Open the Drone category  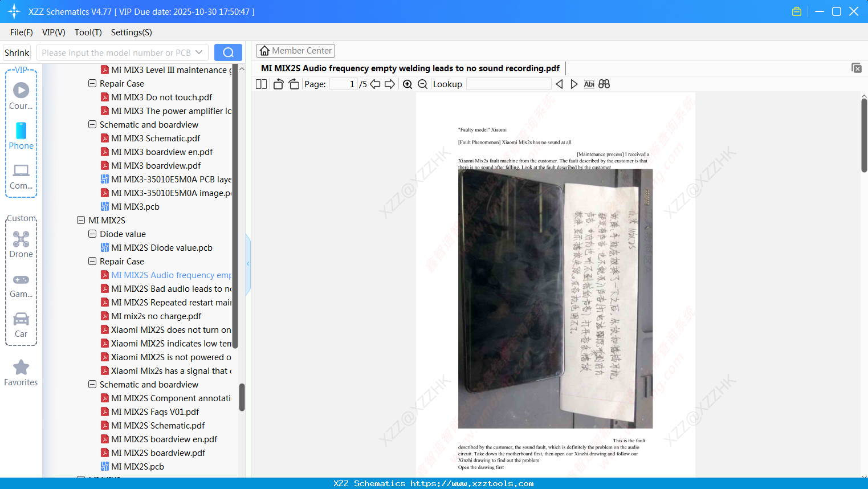(21, 244)
